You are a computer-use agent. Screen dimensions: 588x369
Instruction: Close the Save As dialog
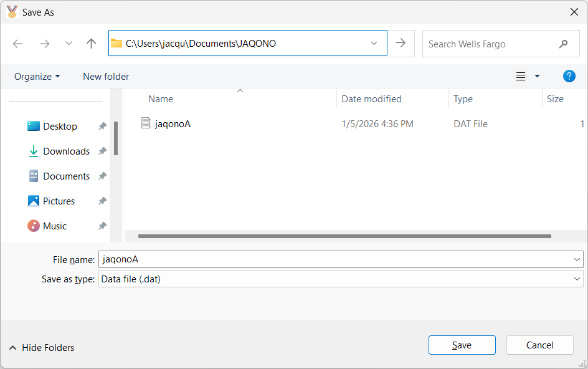574,12
